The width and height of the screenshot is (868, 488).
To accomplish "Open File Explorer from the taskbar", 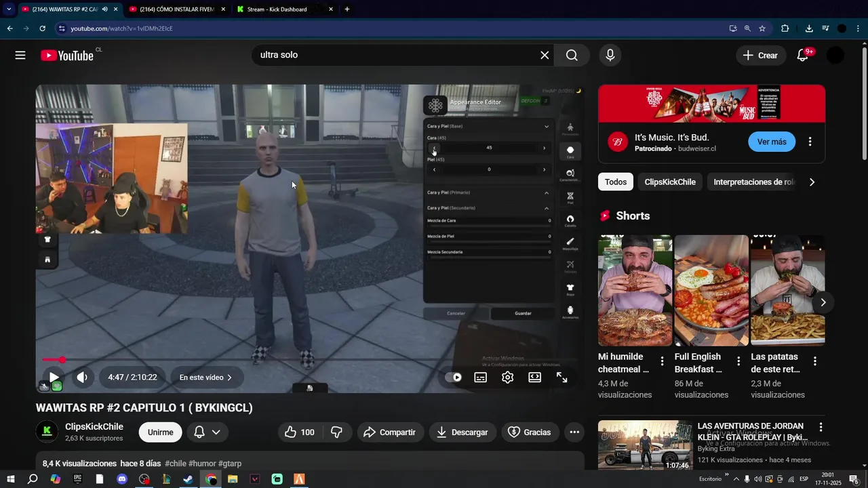I will 233,479.
